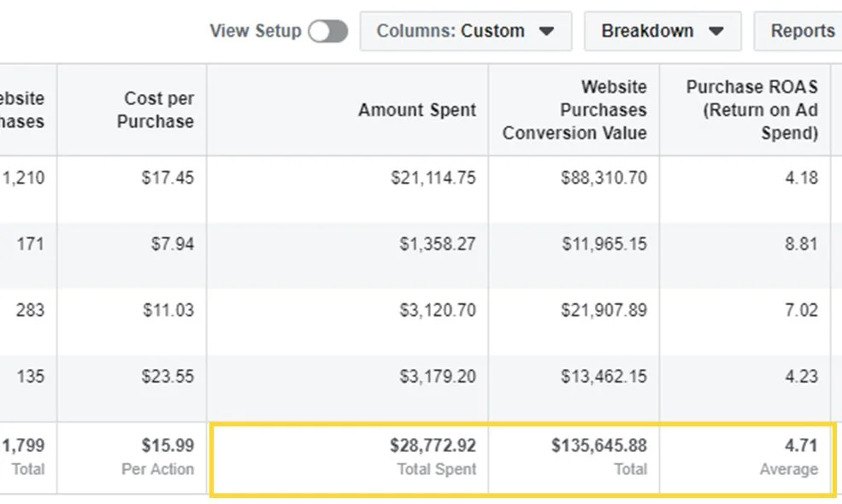Image resolution: width=842 pixels, height=504 pixels.
Task: Sort by Amount Spent column header
Action: tap(417, 110)
